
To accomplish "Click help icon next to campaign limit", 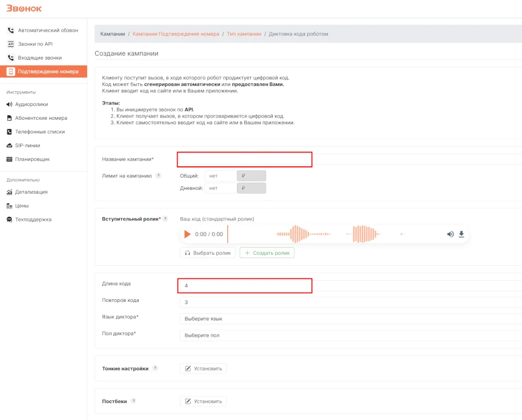I will point(159,176).
